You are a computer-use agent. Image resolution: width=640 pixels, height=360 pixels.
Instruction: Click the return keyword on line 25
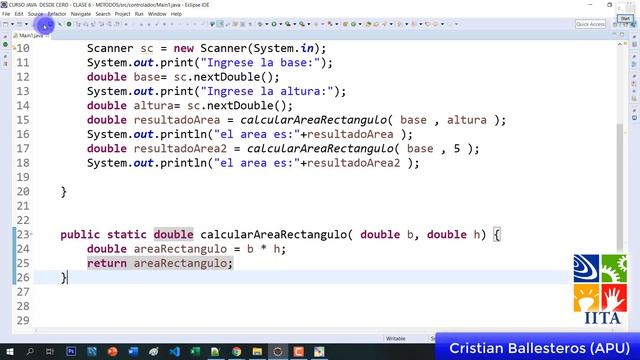[x=107, y=263]
